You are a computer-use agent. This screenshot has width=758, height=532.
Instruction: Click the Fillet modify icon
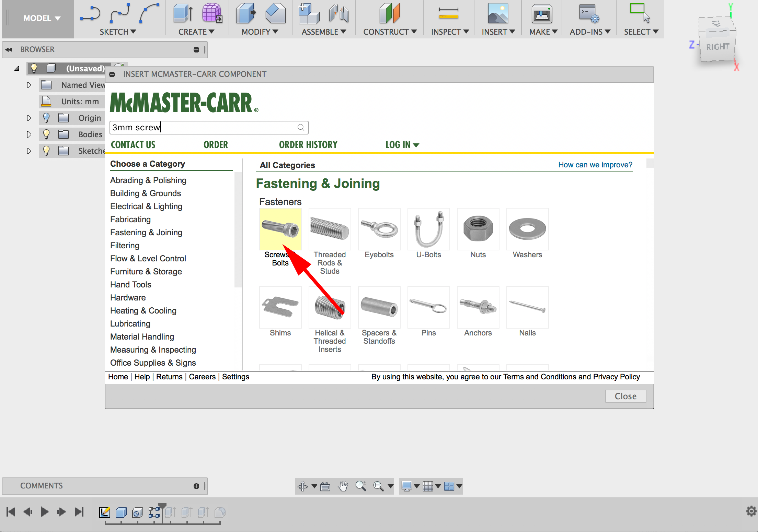pyautogui.click(x=275, y=14)
